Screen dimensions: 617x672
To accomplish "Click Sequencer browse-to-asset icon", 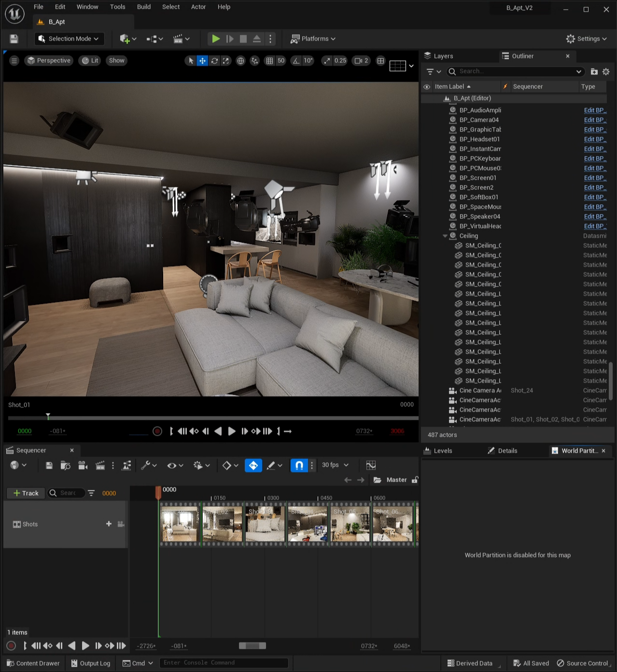I will 66,465.
